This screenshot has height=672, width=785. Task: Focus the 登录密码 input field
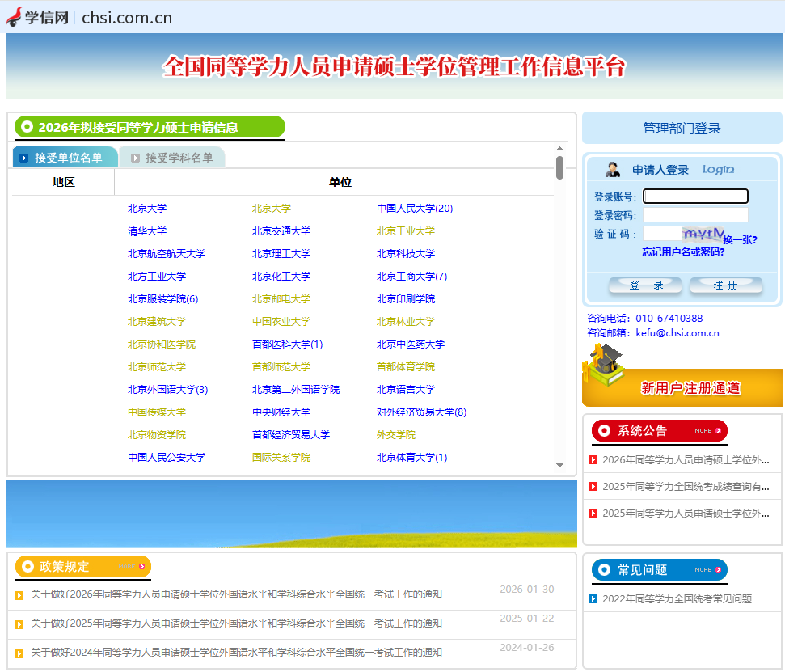pyautogui.click(x=695, y=215)
